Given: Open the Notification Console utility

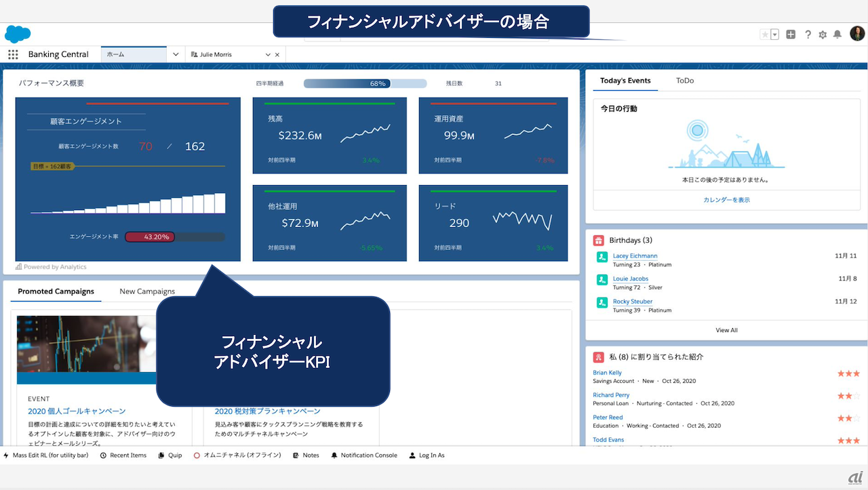Looking at the screenshot, I should pyautogui.click(x=364, y=455).
